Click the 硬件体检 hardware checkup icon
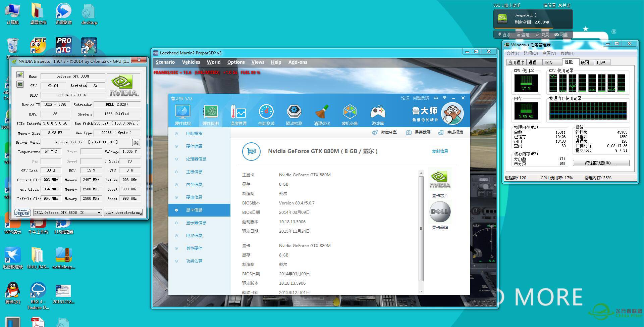This screenshot has height=327, width=644. pos(182,114)
